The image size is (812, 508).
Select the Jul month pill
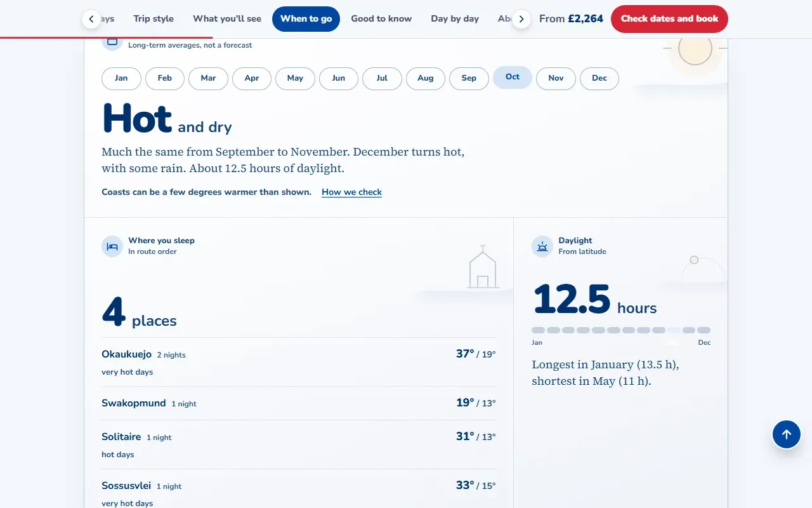(382, 78)
